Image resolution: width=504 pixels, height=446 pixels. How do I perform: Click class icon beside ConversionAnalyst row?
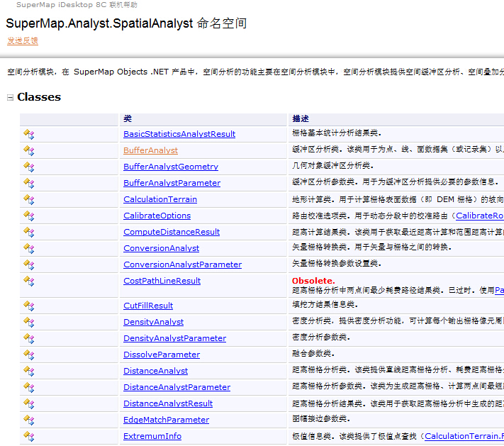pyautogui.click(x=28, y=249)
